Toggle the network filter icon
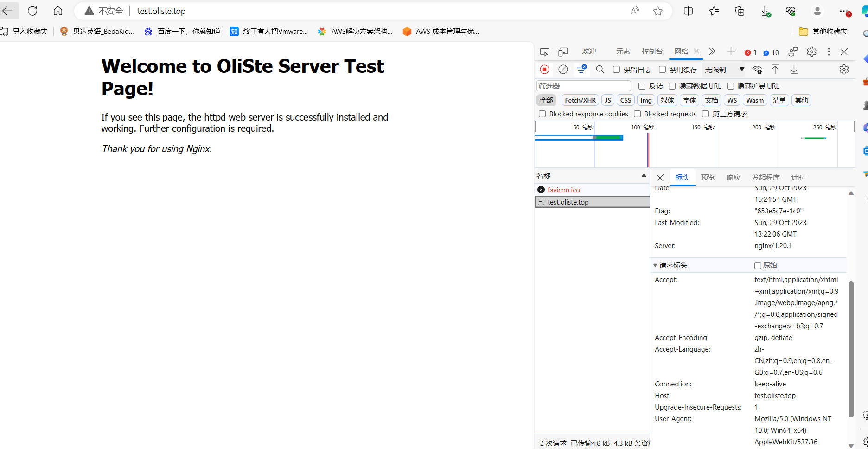 [581, 70]
